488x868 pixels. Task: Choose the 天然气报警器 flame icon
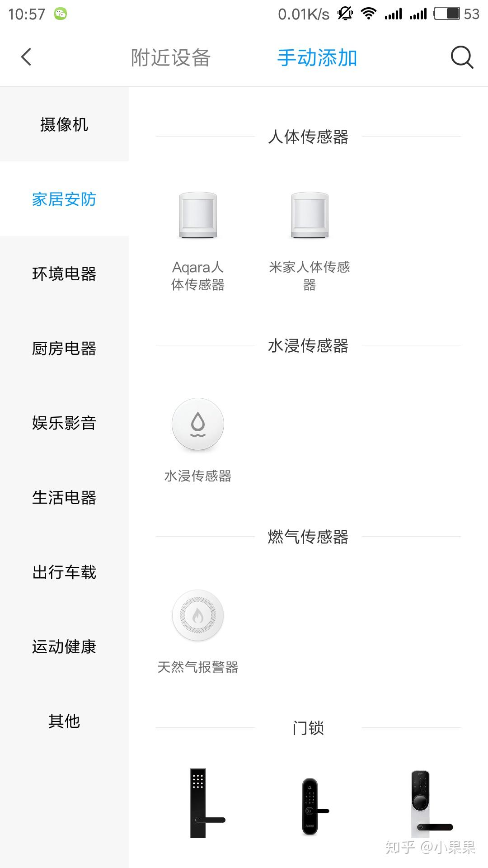[198, 615]
